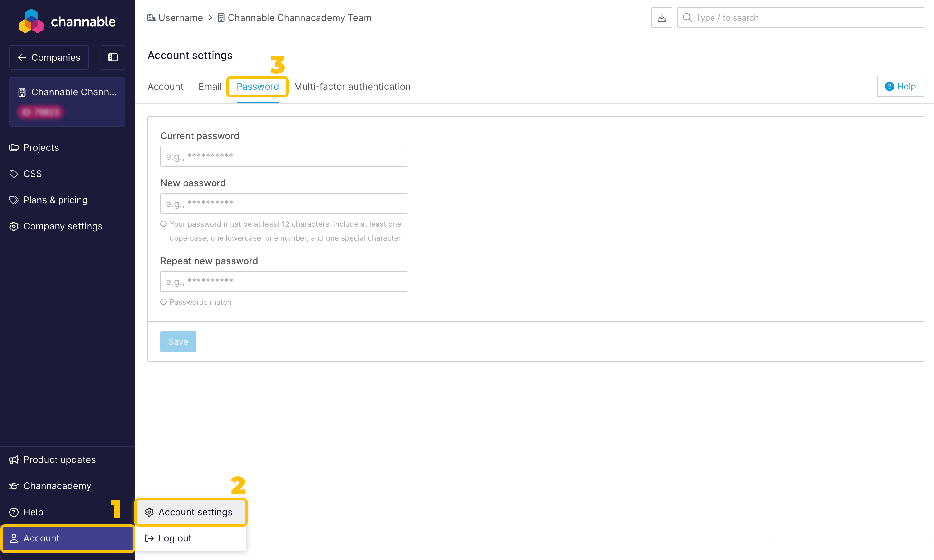
Task: Click the CSS tag icon in the sidebar
Action: click(14, 174)
